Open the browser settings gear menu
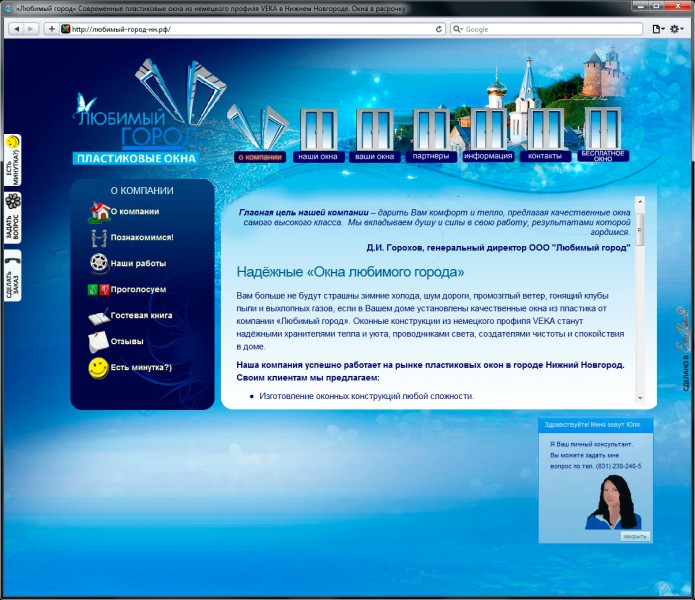The height and width of the screenshot is (600, 695). (x=676, y=29)
